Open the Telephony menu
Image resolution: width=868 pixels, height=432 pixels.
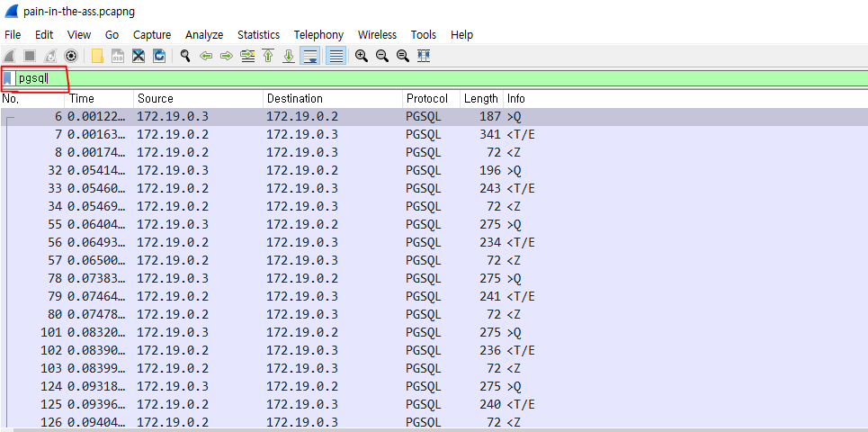click(x=318, y=35)
